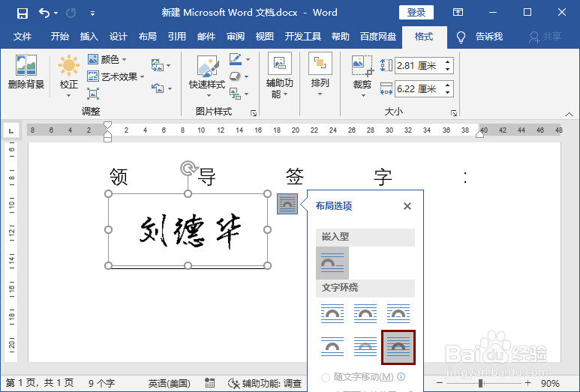This screenshot has width=580, height=392.
Task: Click the Save icon in the title bar
Action: tap(23, 13)
